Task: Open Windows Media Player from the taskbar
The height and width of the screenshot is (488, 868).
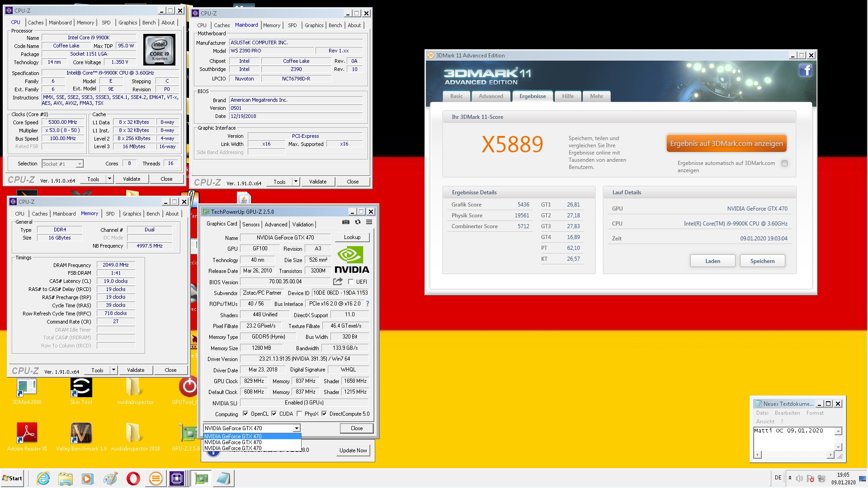Action: 88,479
